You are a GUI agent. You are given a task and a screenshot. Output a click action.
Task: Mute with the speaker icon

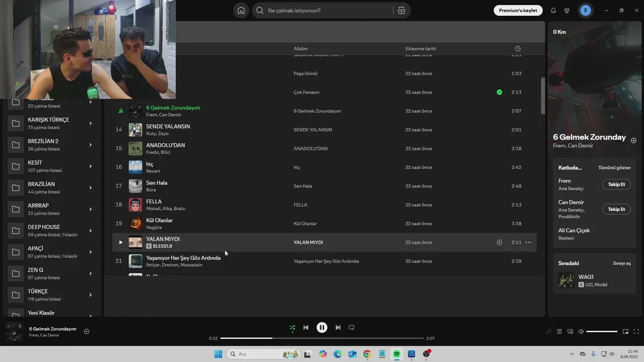[581, 331]
